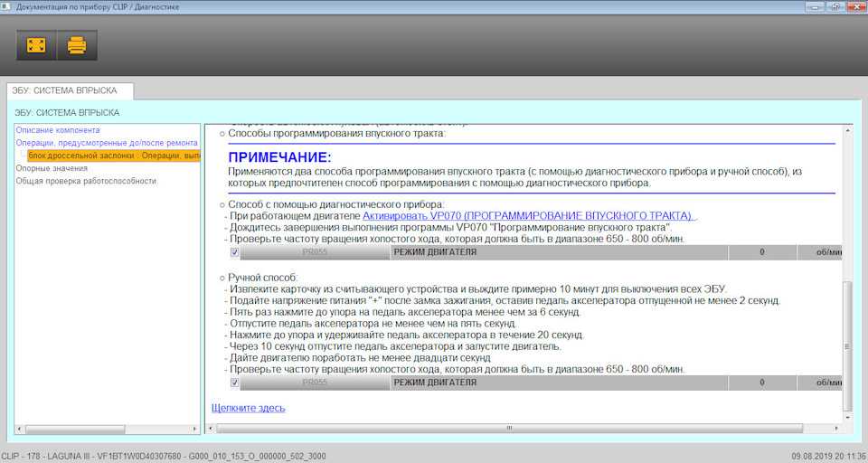Image resolution: width=868 pixels, height=463 pixels.
Task: Select Операции, предусмотренные до/после ремонта
Action: coord(107,143)
